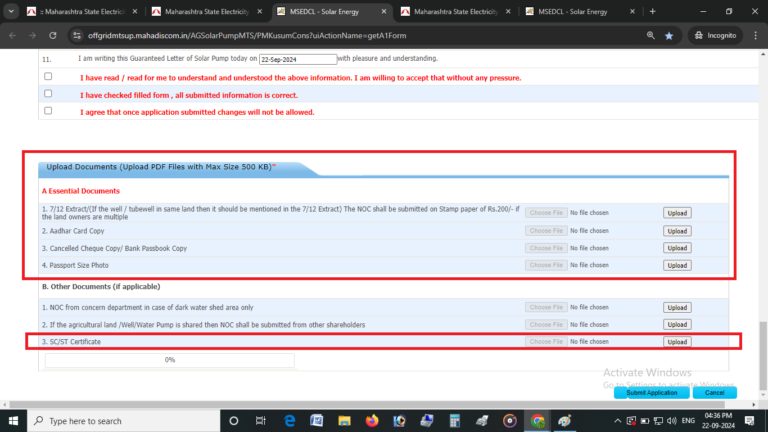This screenshot has height=432, width=768.
Task: Enable 'changes will not be allowed' agreement checkbox
Action: (x=47, y=111)
